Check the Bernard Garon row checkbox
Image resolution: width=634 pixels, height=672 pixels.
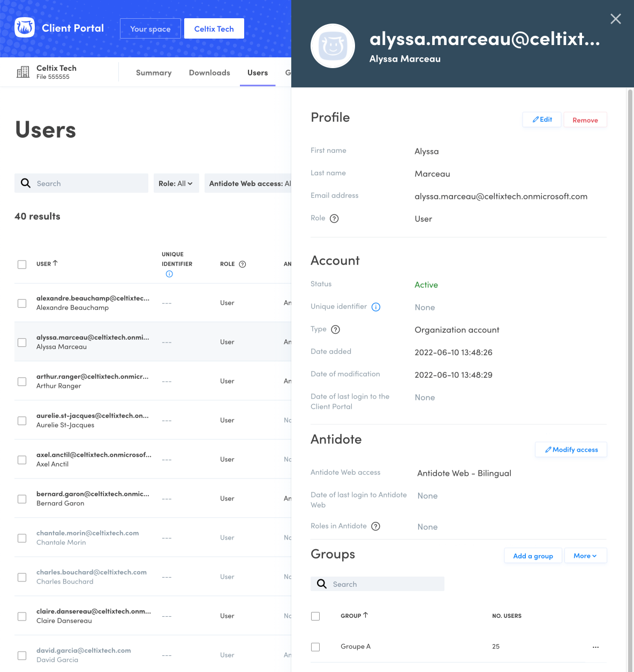[22, 499]
